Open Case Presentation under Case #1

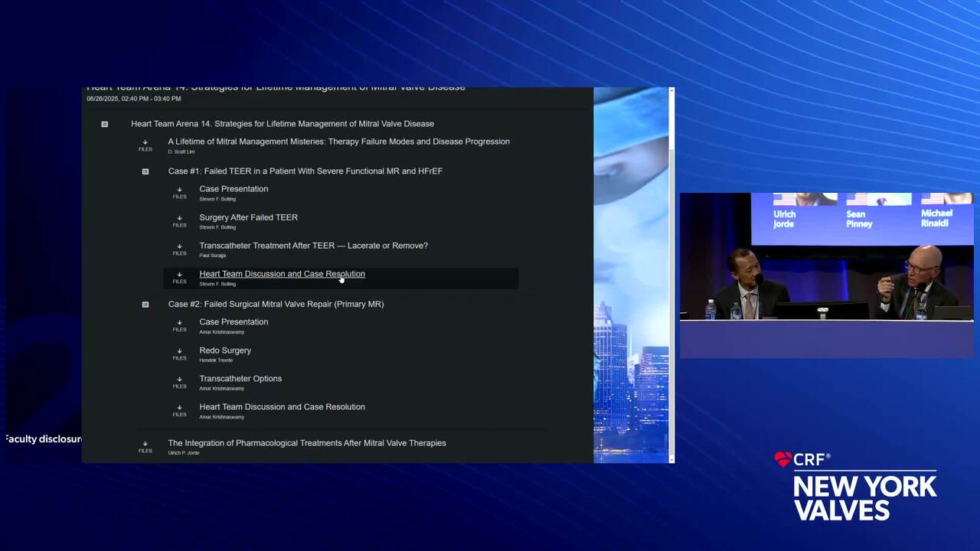click(x=234, y=189)
